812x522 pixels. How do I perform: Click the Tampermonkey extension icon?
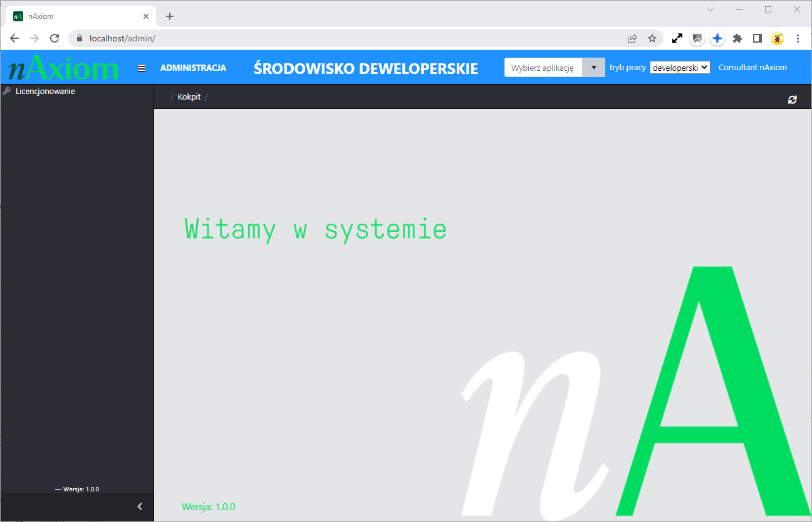778,38
